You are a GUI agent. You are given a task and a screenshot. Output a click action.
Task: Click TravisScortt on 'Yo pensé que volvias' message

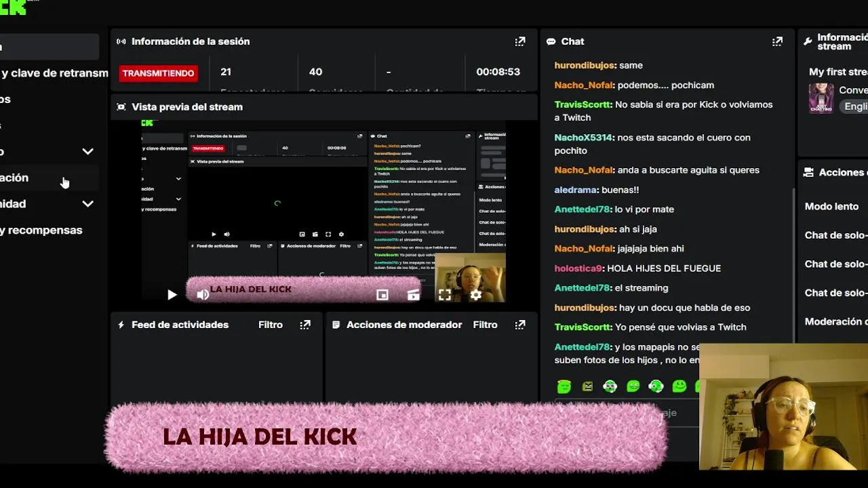(x=583, y=327)
